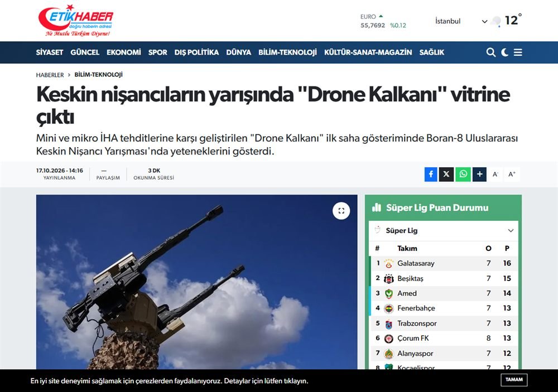Share article via WhatsApp
This screenshot has height=392, width=558.
click(463, 175)
